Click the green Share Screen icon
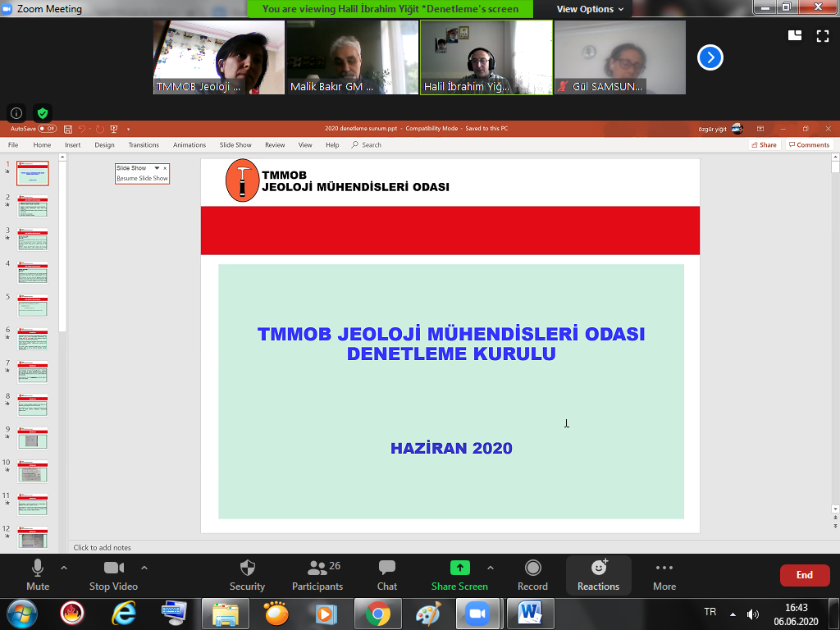 459,568
